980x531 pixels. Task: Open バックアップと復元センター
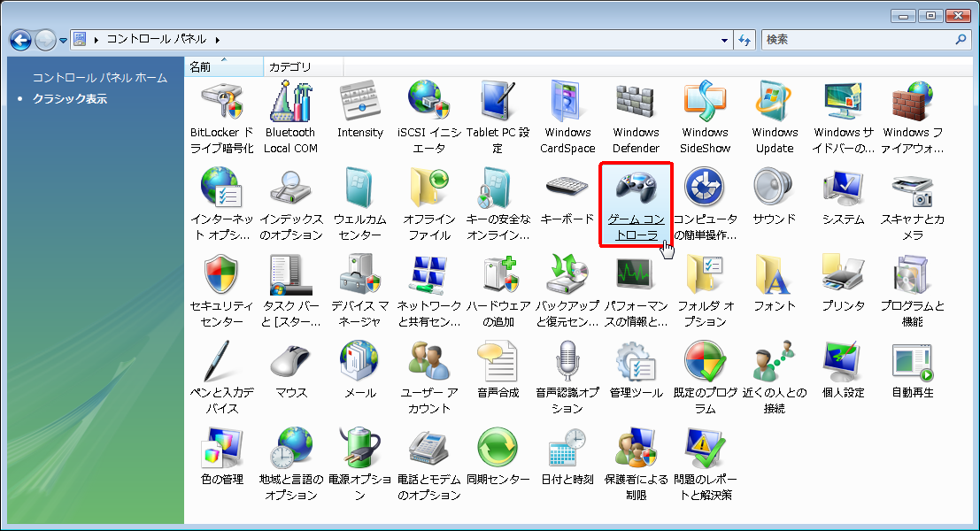[567, 290]
